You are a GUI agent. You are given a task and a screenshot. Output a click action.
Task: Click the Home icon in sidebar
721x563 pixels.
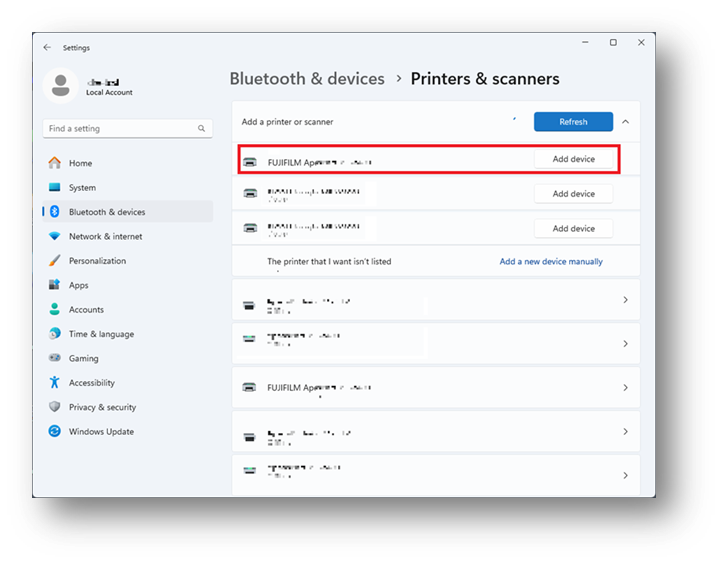54,163
